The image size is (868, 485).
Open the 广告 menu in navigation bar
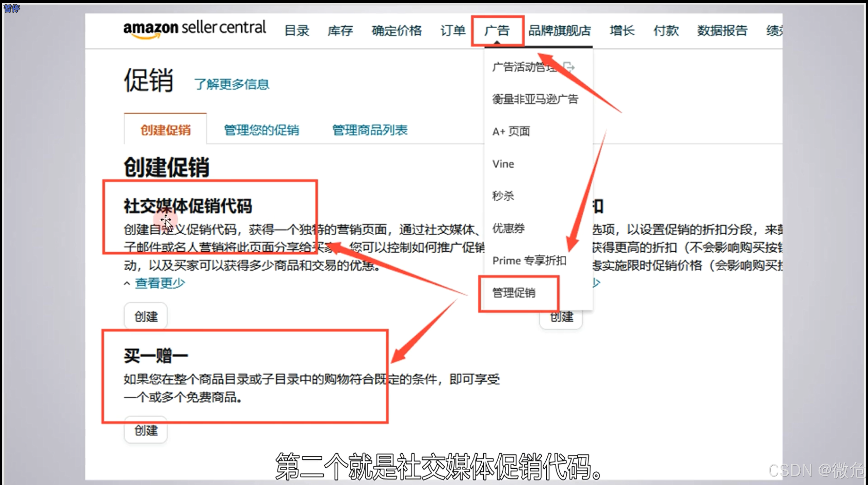coord(497,31)
